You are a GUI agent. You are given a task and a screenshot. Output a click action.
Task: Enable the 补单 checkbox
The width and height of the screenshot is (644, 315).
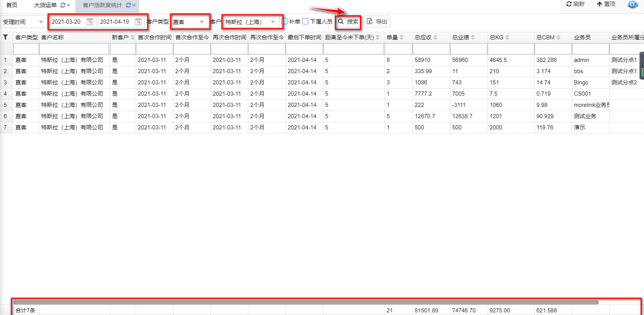(285, 21)
